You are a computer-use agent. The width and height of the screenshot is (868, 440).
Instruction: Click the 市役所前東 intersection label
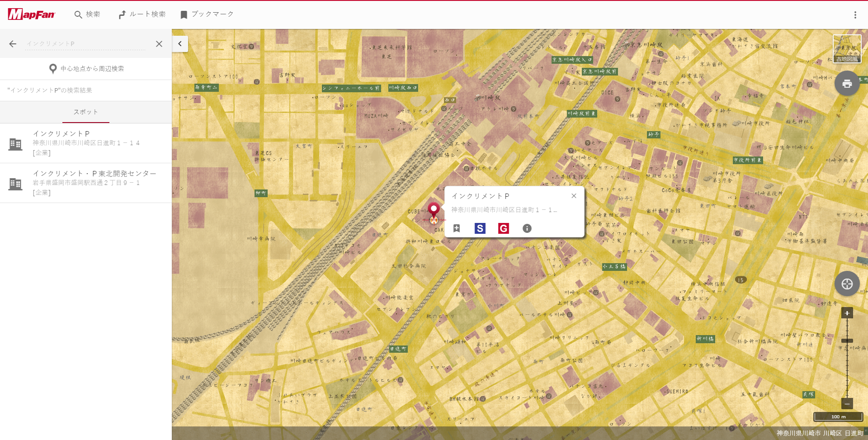[x=748, y=160]
